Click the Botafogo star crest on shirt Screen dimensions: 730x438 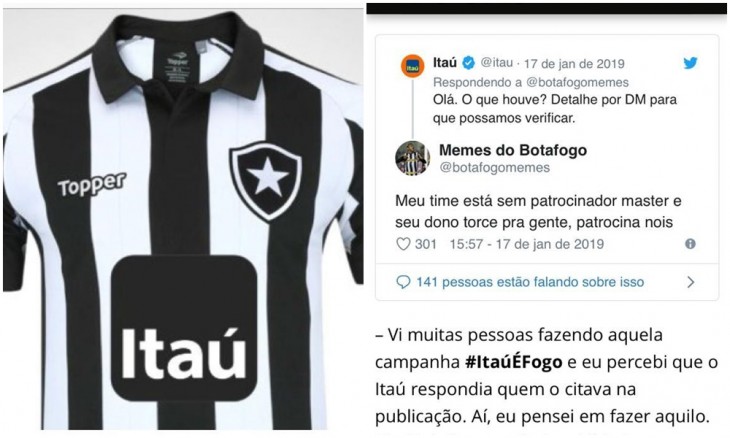coord(266,181)
